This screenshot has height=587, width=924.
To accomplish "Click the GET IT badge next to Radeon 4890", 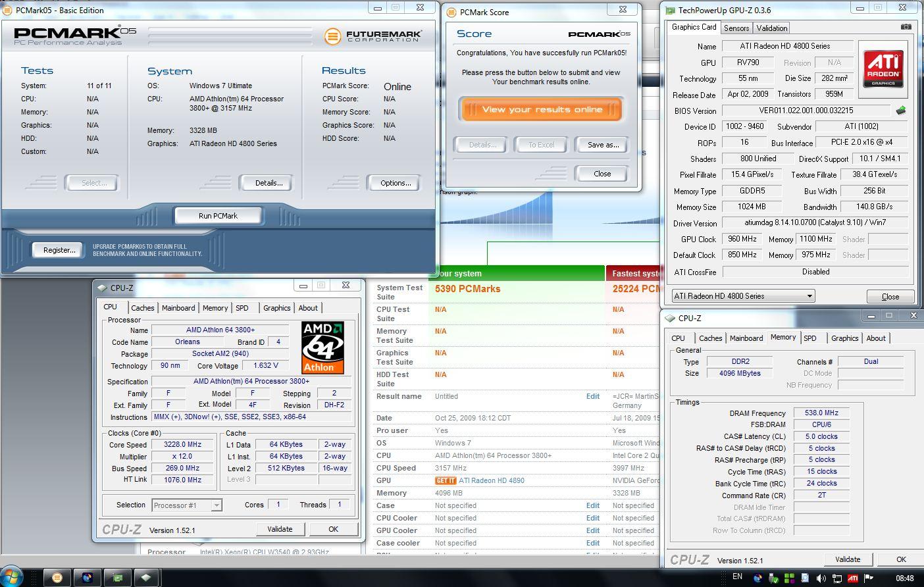I will (x=446, y=480).
